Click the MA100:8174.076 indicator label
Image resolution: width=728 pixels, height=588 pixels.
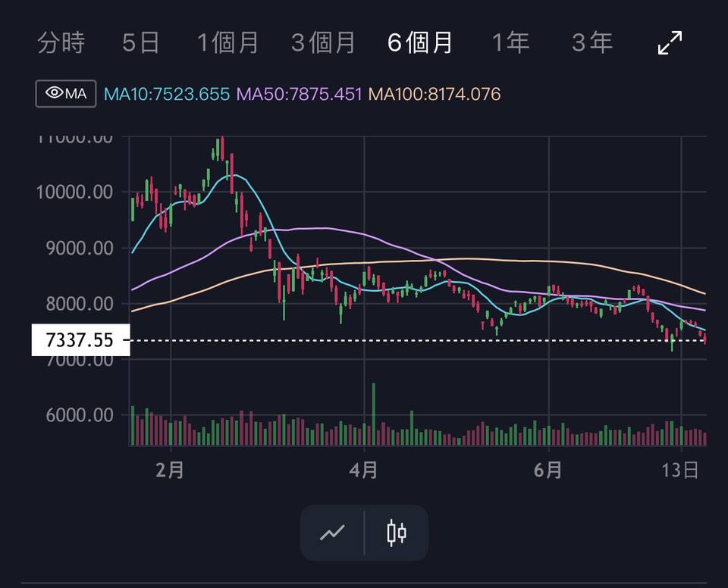pyautogui.click(x=435, y=94)
